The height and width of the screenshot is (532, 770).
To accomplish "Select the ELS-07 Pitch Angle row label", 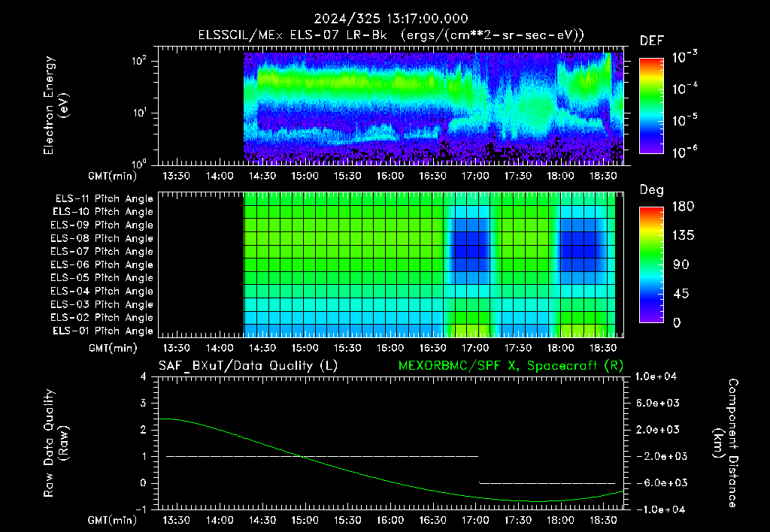I will coord(102,252).
